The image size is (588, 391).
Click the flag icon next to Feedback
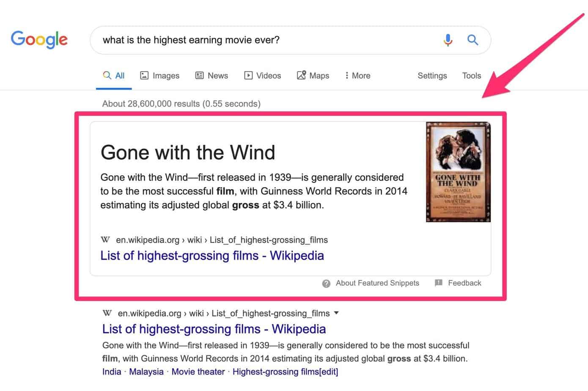click(x=439, y=283)
